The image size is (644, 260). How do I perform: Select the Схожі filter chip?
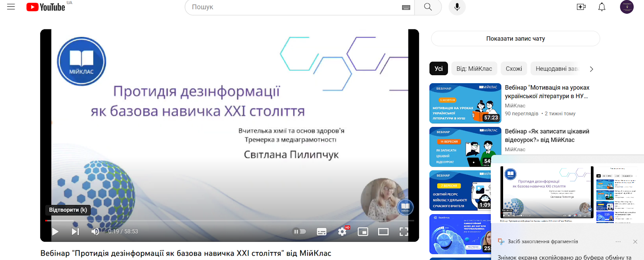pyautogui.click(x=514, y=69)
